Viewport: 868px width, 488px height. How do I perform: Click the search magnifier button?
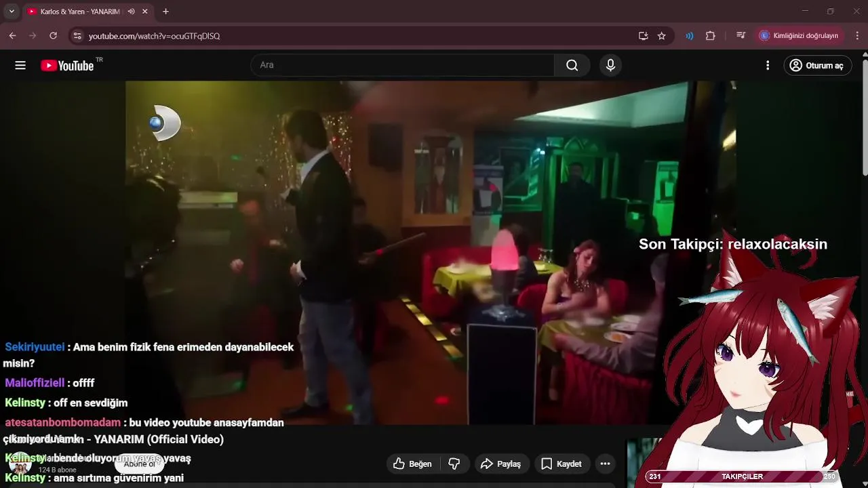click(x=572, y=65)
